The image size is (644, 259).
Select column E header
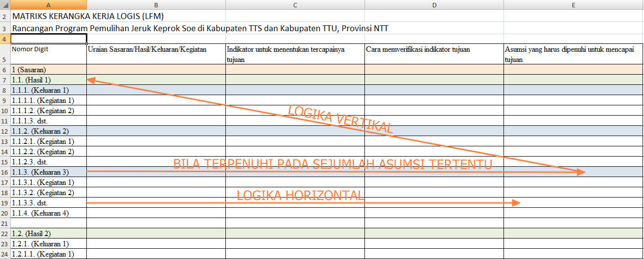pos(574,5)
